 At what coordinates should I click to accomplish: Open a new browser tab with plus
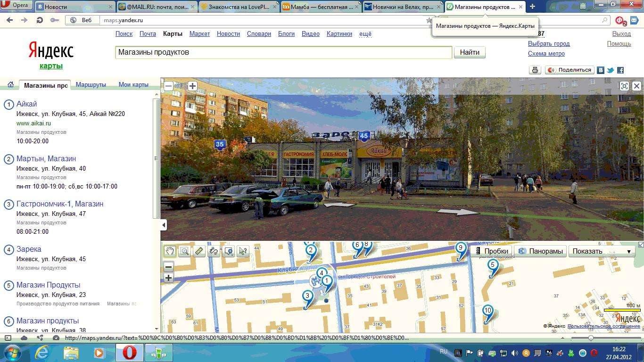tap(532, 6)
